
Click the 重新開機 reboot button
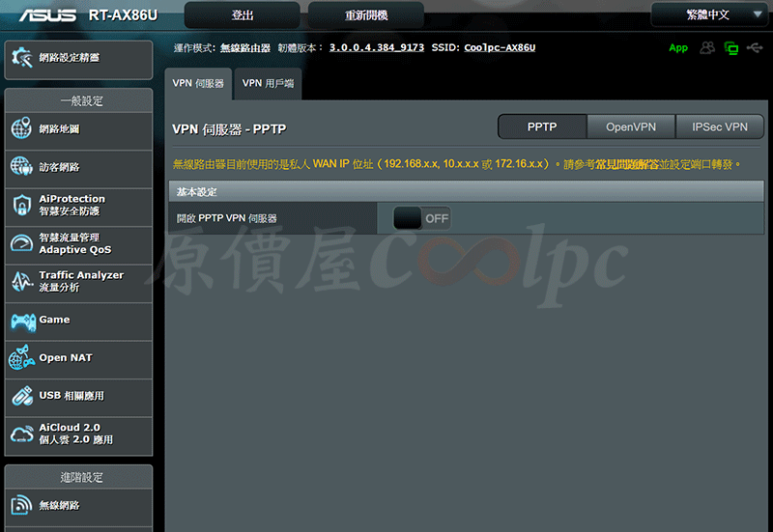click(x=366, y=15)
